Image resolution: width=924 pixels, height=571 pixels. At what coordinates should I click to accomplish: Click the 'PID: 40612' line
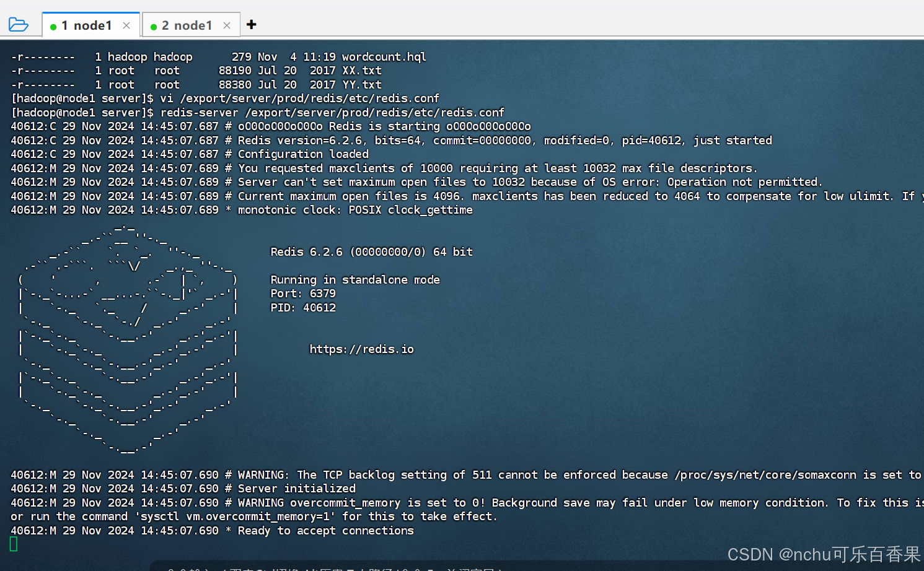(x=303, y=308)
